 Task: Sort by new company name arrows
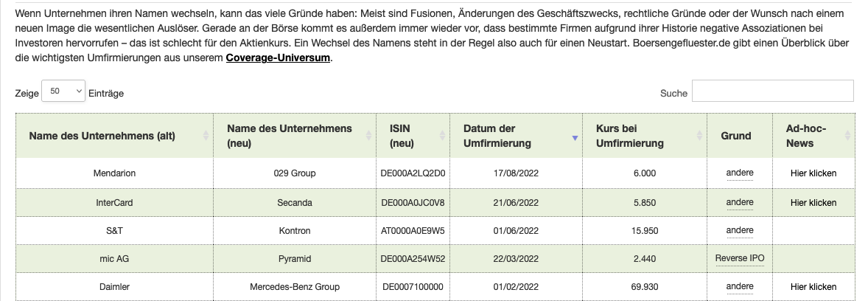[x=369, y=136]
